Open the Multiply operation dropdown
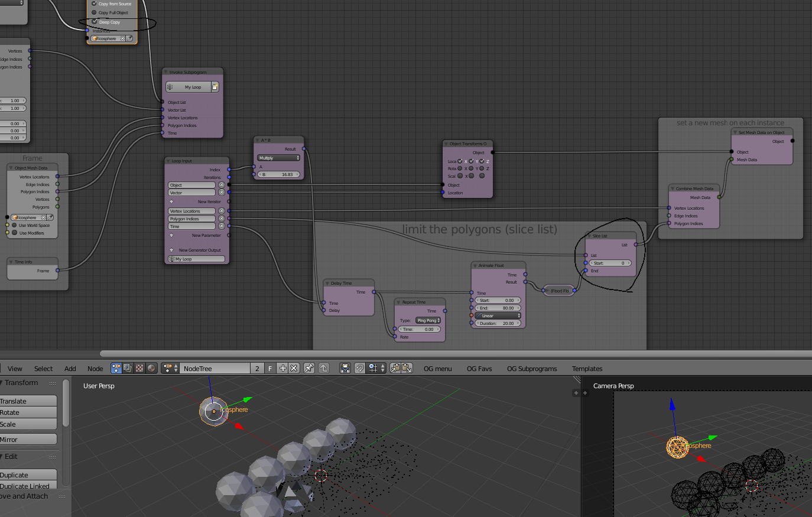This screenshot has width=812, height=517. (278, 158)
